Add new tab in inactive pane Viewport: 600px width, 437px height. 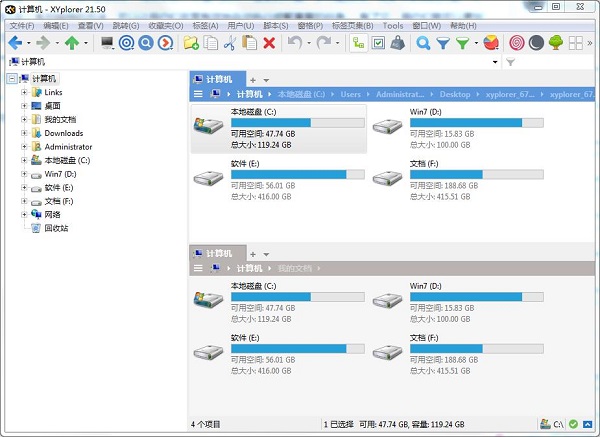(x=253, y=254)
